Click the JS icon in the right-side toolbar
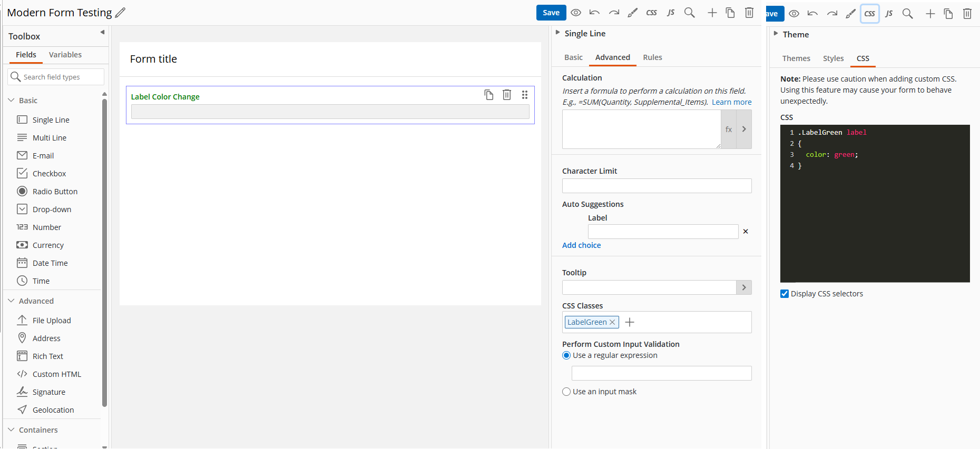Viewport: 980px width, 449px height. coord(889,14)
